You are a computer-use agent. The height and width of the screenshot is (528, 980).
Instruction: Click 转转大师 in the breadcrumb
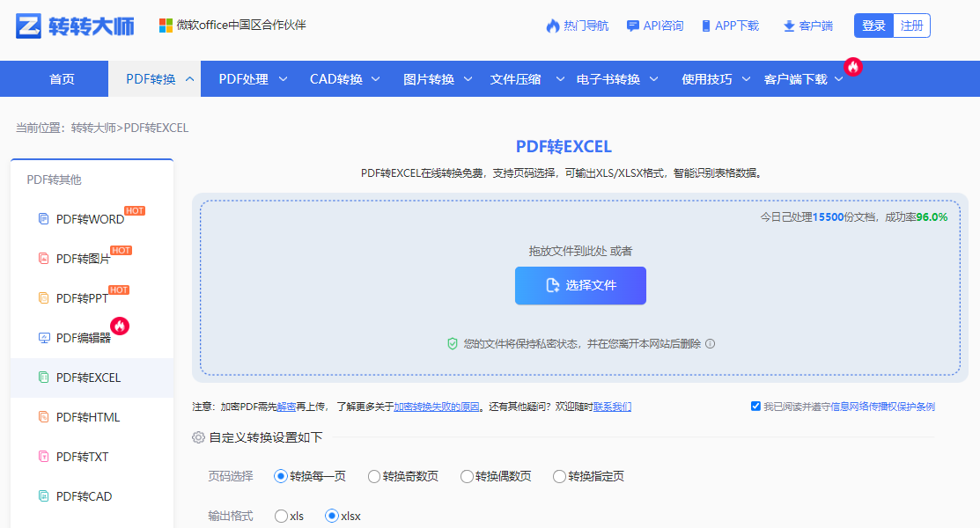(93, 128)
